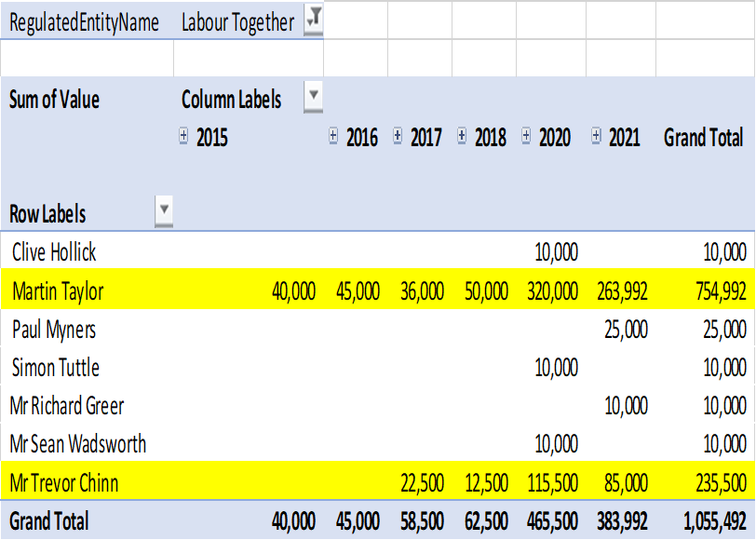The height and width of the screenshot is (540, 756).
Task: Select the 58,500 grand total cell
Action: click(423, 521)
